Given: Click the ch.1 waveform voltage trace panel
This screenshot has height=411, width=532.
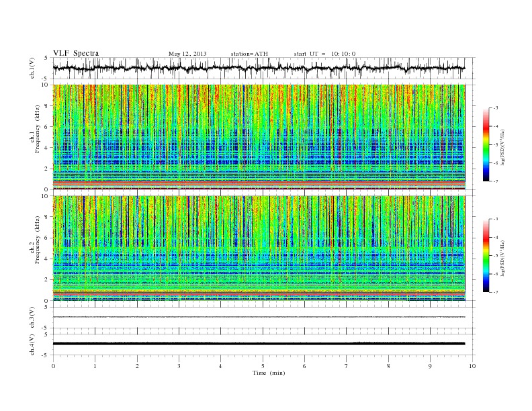Looking at the screenshot, I should click(264, 68).
